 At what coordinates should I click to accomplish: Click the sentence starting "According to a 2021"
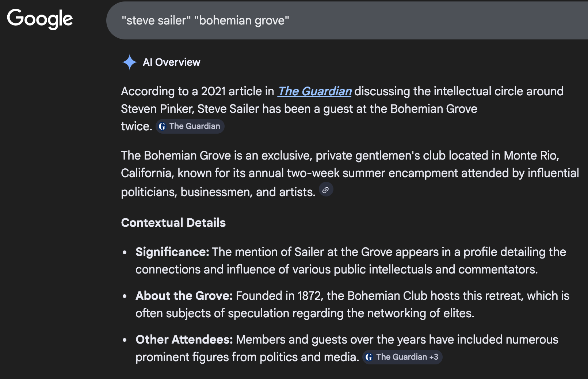[x=197, y=91]
